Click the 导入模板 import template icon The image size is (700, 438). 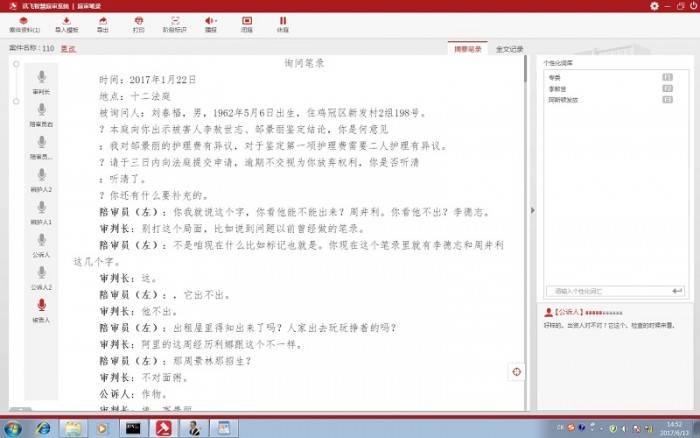[66, 24]
